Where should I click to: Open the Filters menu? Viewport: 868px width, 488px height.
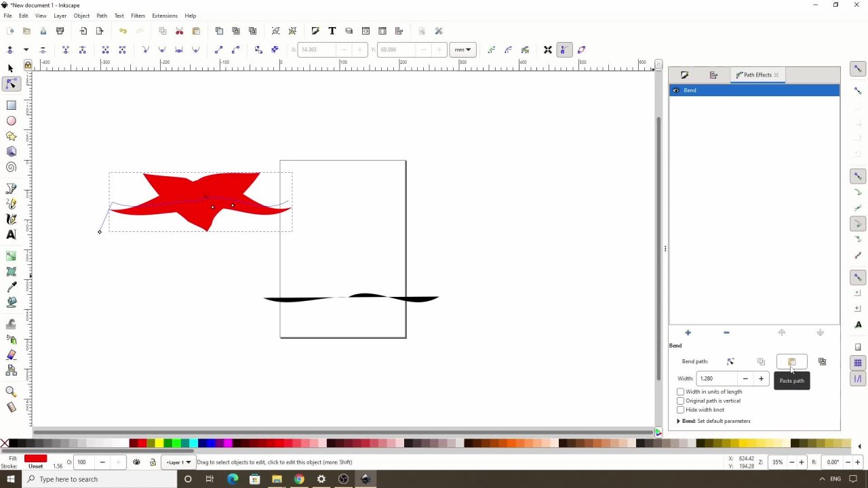point(138,16)
